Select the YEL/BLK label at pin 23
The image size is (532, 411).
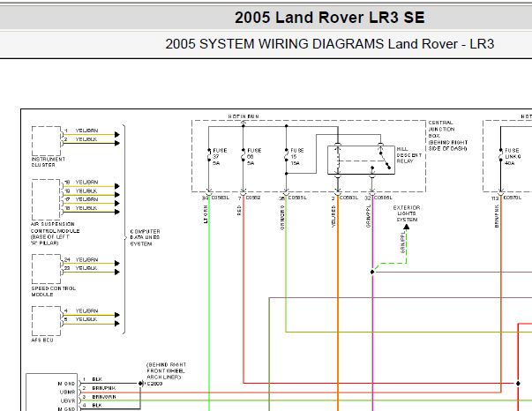[x=86, y=268]
